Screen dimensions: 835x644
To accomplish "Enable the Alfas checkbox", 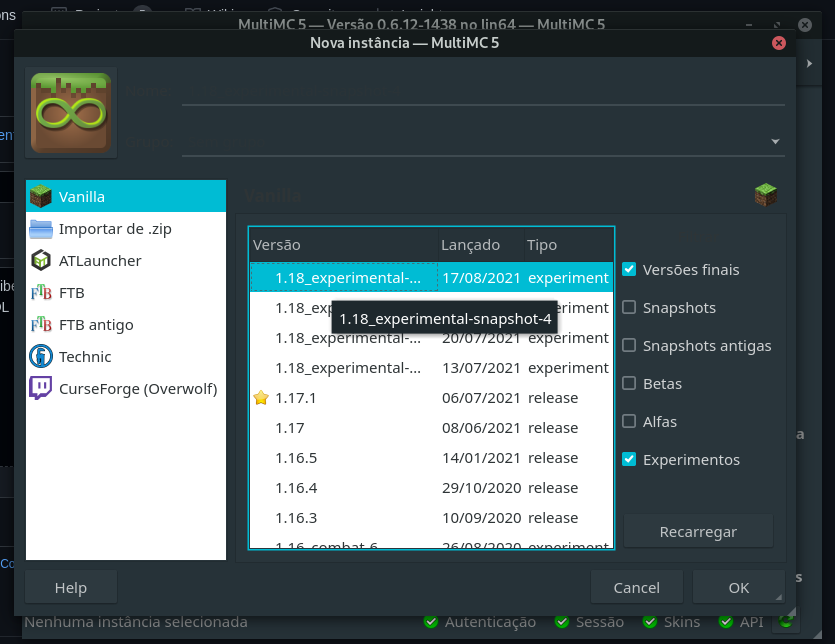I will point(628,421).
